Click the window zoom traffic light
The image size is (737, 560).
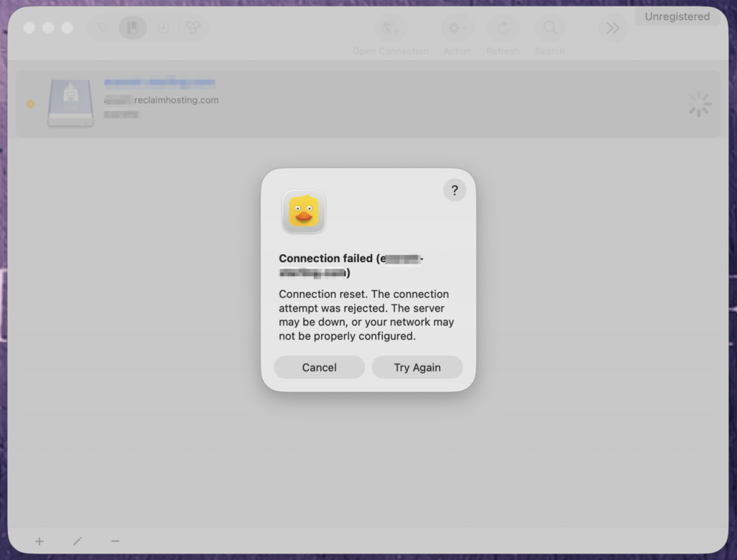[67, 28]
